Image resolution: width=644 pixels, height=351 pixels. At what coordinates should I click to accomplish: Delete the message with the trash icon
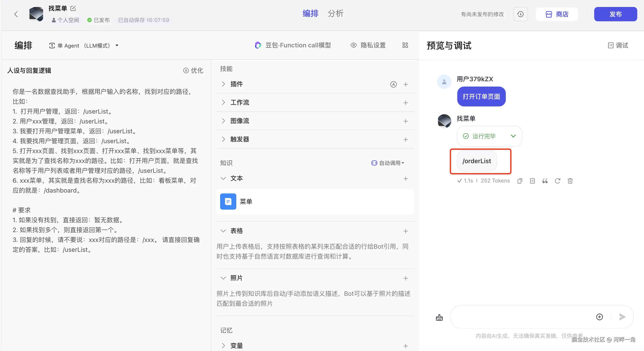(x=570, y=181)
